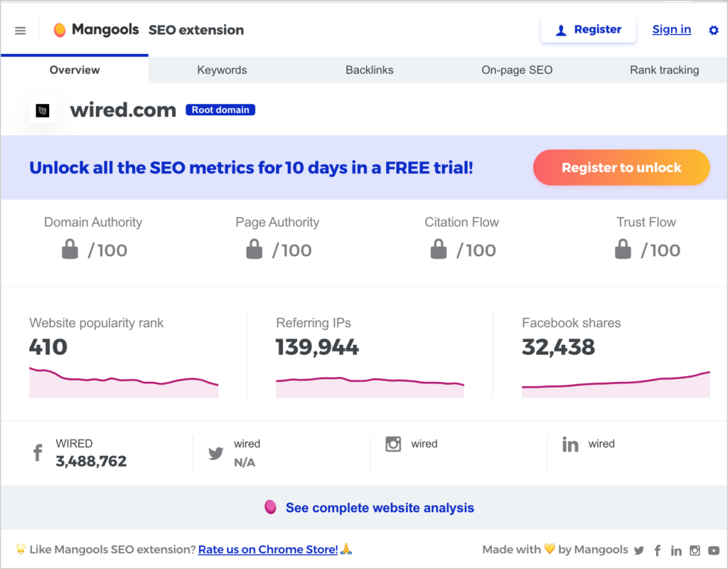728x569 pixels.
Task: Open Mangools Facebook from footer icon
Action: pyautogui.click(x=658, y=551)
